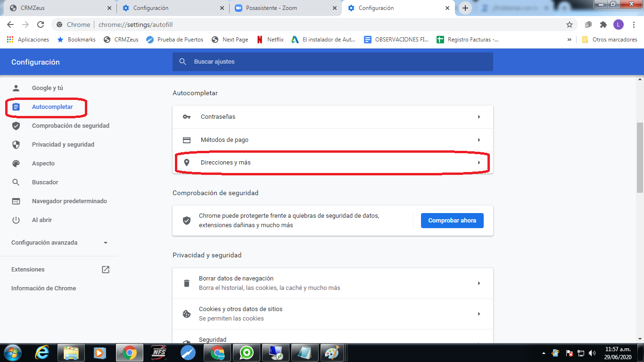
Task: Select Privacidad y seguridad in sidebar
Action: click(x=63, y=145)
